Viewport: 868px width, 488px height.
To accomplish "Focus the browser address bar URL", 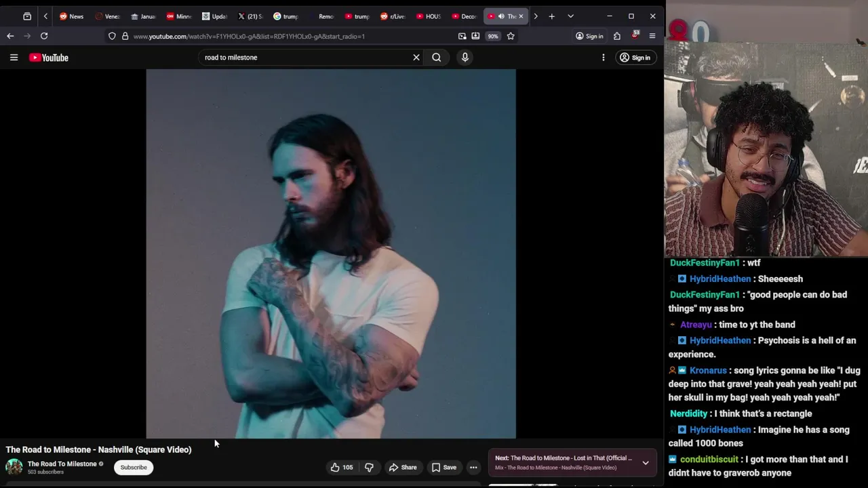I will (249, 36).
